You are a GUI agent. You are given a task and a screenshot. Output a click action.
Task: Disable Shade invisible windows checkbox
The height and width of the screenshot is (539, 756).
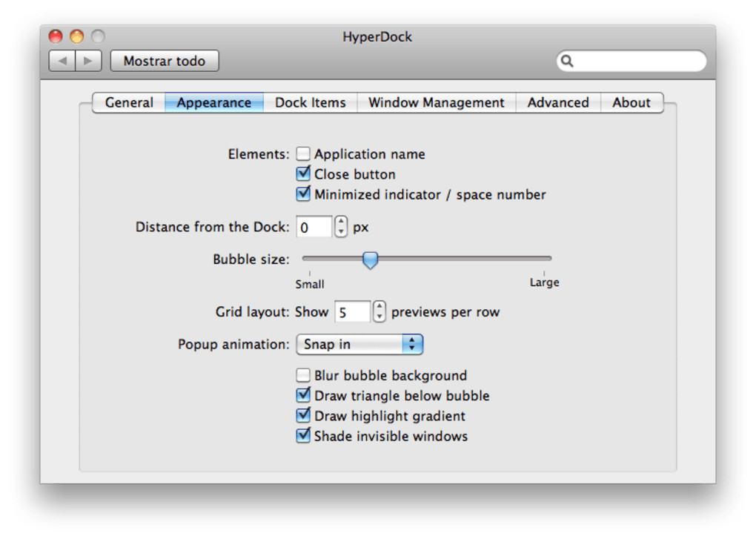tap(303, 436)
